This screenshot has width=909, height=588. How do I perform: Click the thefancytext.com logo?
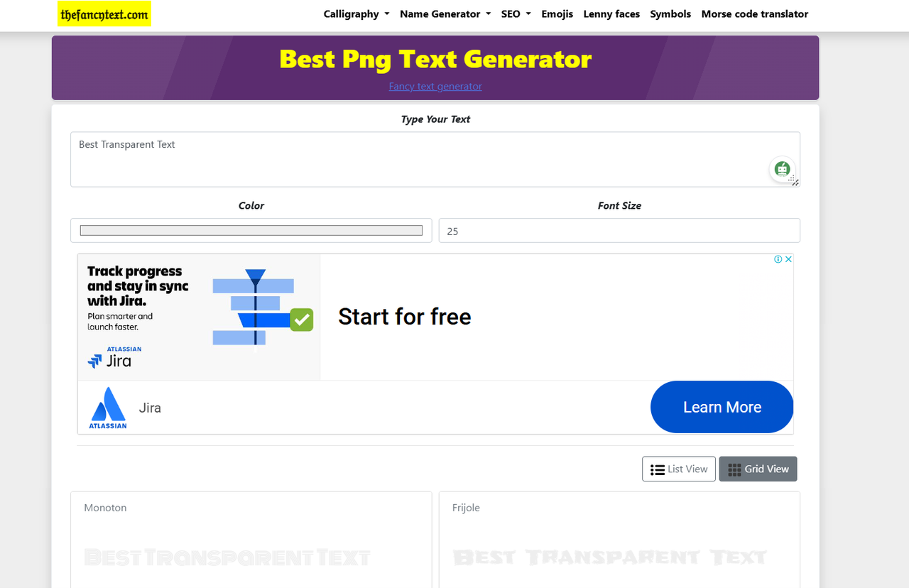pos(104,13)
